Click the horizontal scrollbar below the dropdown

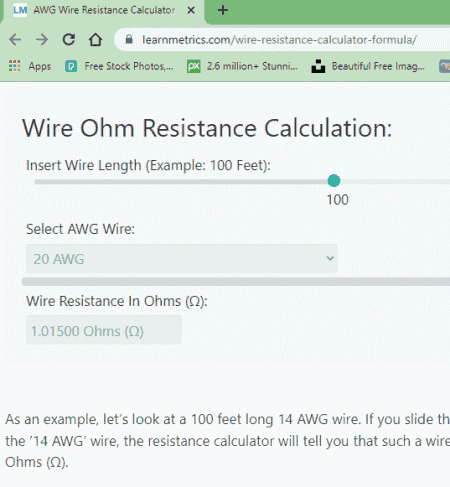(236, 282)
